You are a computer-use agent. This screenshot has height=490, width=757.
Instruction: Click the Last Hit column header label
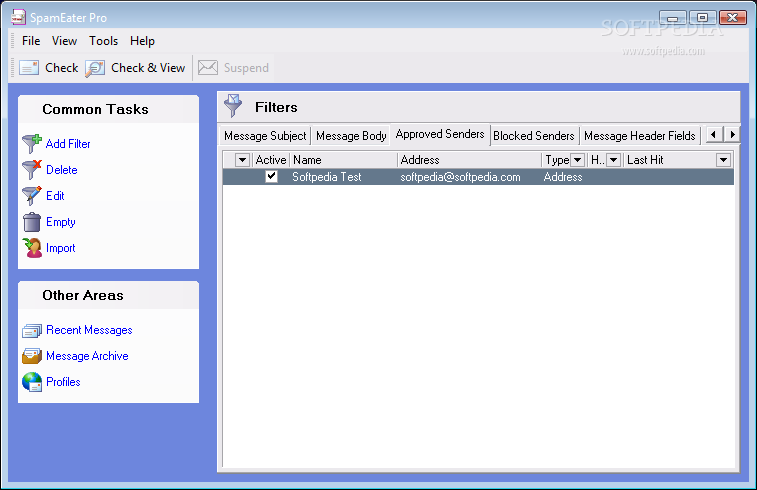pos(645,160)
